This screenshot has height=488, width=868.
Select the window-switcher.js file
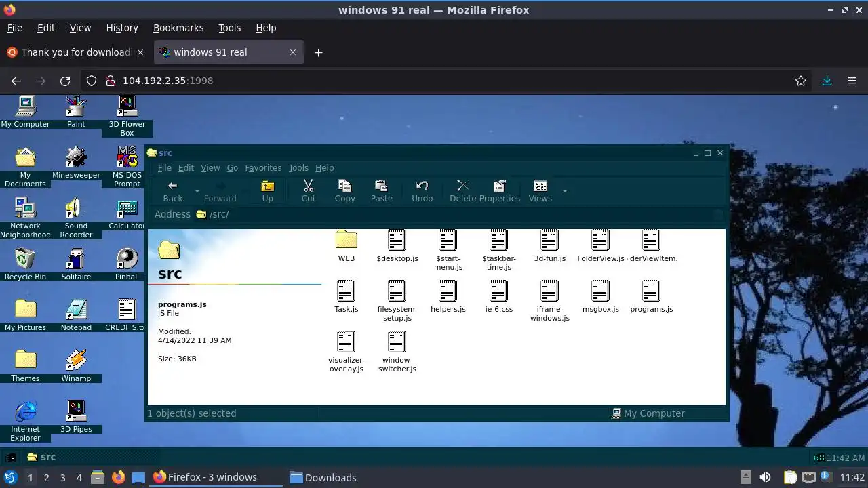coord(397,352)
